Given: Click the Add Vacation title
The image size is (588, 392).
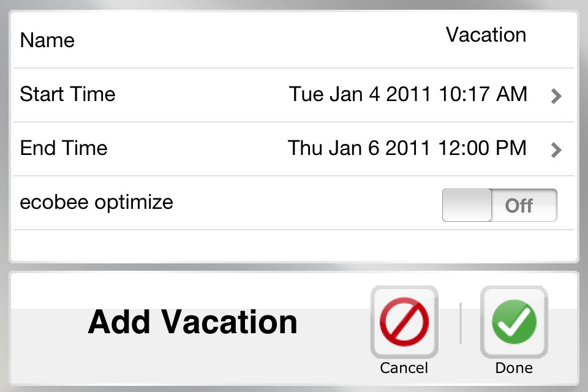Looking at the screenshot, I should point(193,322).
